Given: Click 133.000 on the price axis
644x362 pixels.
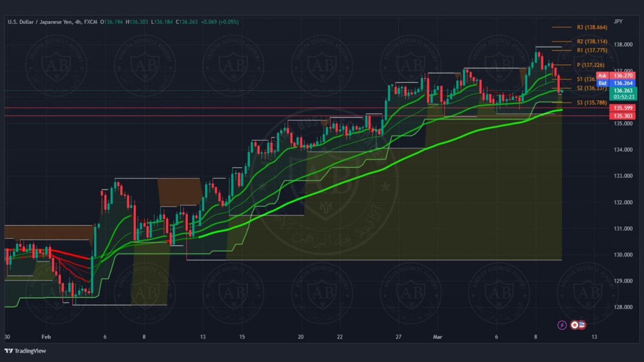Looking at the screenshot, I should coord(623,176).
